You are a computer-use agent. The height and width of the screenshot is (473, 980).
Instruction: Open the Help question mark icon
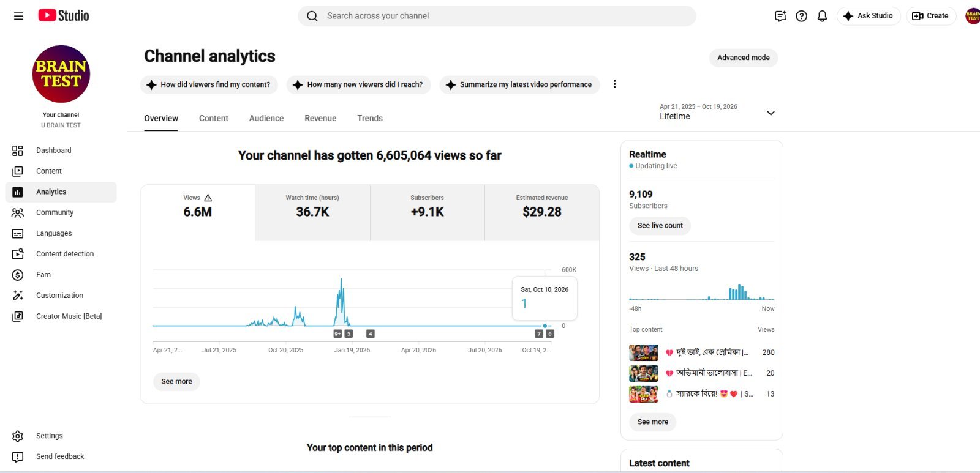(x=801, y=16)
